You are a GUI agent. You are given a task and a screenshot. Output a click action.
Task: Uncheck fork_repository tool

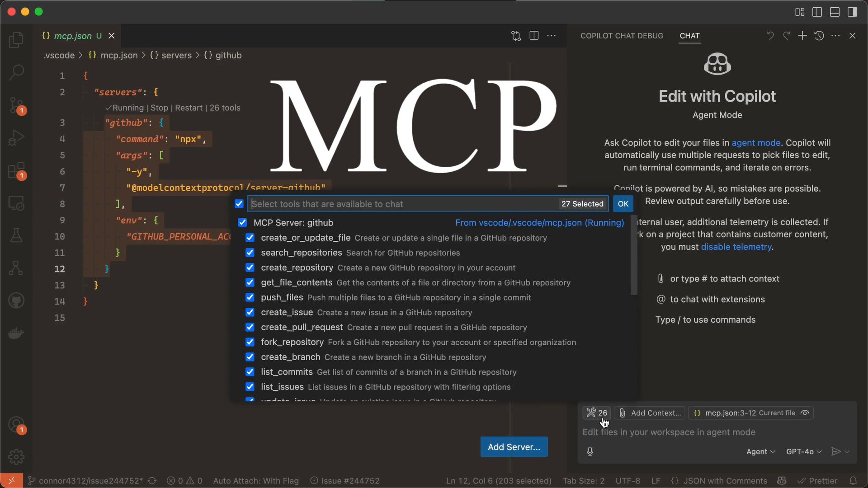(x=250, y=342)
